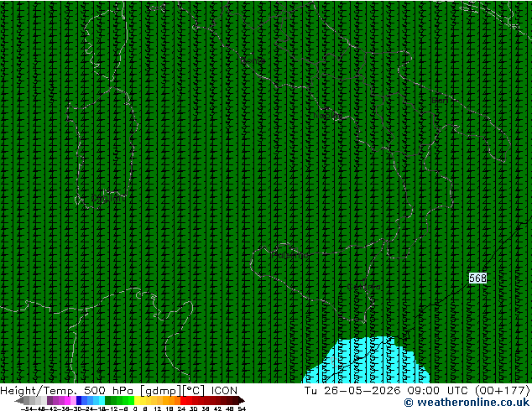Click the Rome city label on the map

coord(253,60)
